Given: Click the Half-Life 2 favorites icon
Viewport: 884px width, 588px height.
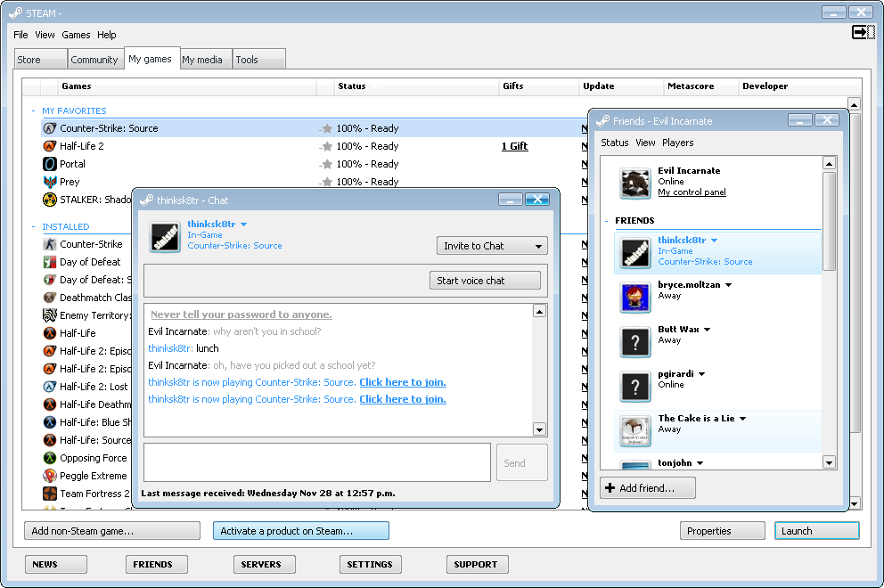Looking at the screenshot, I should click(x=50, y=147).
